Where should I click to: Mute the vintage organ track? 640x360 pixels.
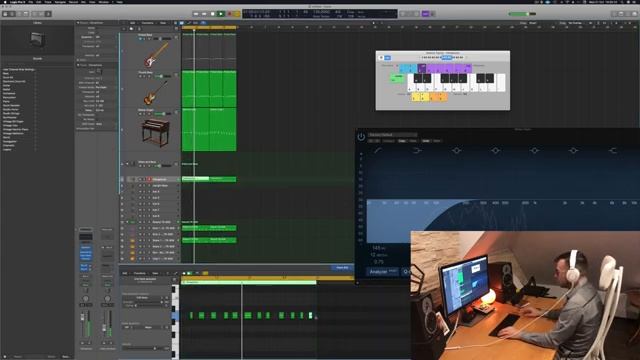(140, 114)
